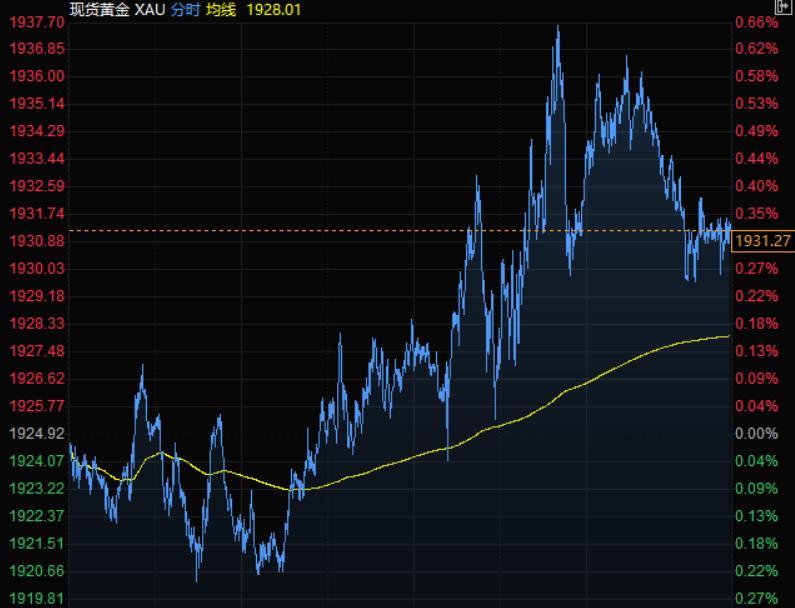Click the 0.00% percentage axis label
795x608 pixels.
coord(755,433)
